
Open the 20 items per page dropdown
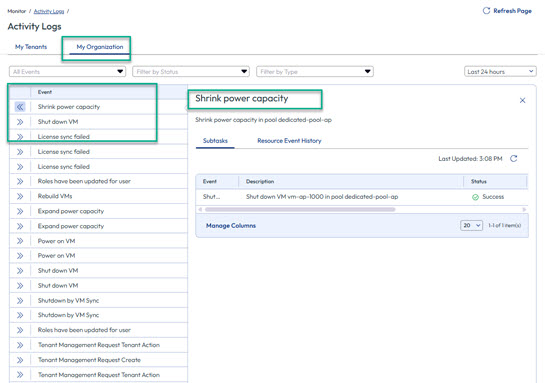(x=471, y=226)
